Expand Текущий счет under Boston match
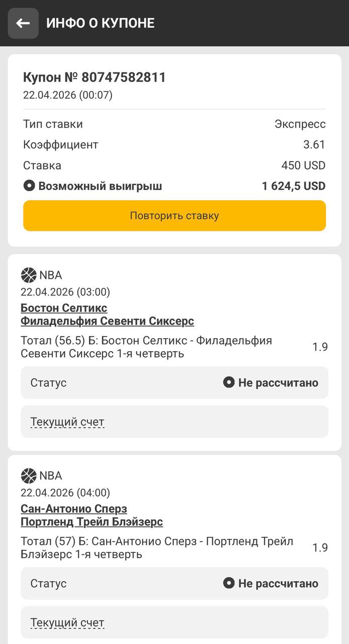 [67, 422]
